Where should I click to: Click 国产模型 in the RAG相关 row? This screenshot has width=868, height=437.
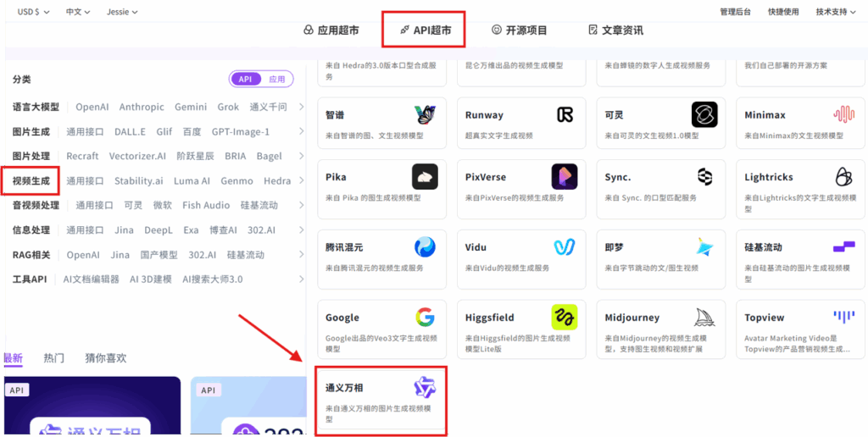[x=159, y=254]
